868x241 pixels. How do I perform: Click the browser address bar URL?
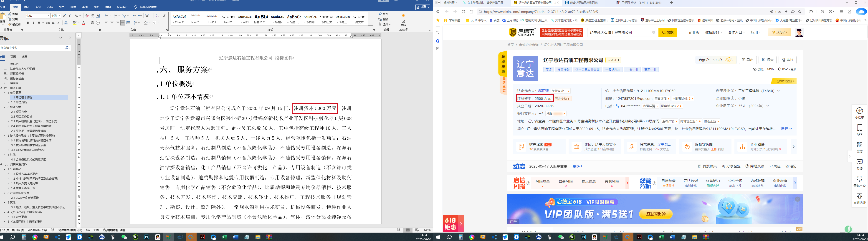[x=540, y=12]
